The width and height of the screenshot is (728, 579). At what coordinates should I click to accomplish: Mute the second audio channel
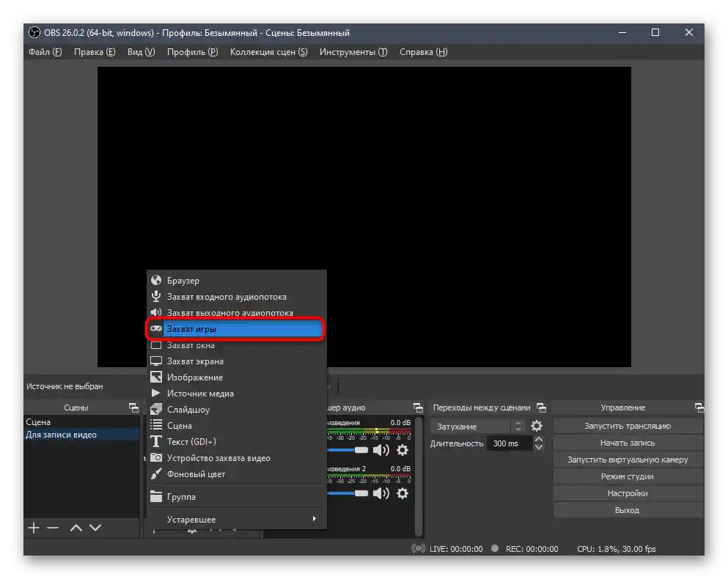click(x=381, y=493)
